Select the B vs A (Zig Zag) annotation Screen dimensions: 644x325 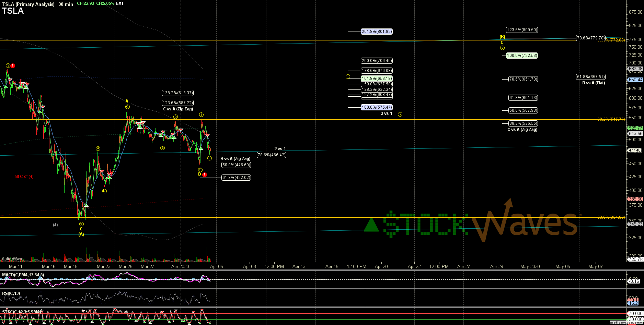coord(235,159)
